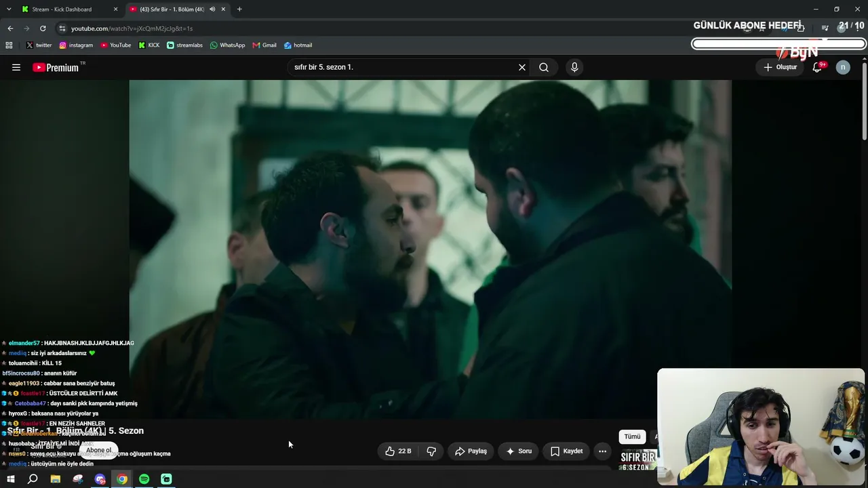Open Chrome media controls icon
The image size is (868, 488).
pyautogui.click(x=825, y=28)
